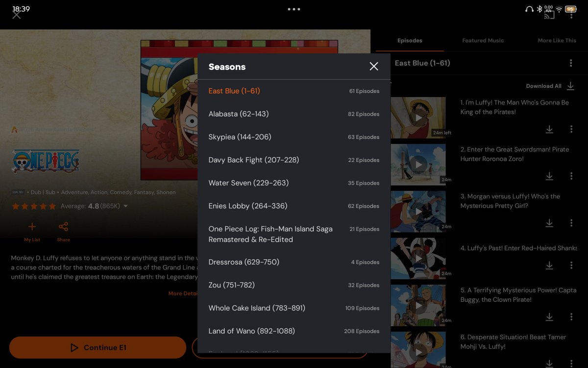Expand the average rating dropdown arrow

click(x=125, y=206)
